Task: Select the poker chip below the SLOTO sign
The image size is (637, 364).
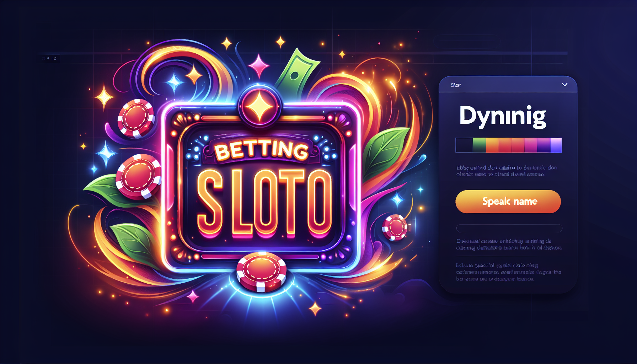Action: click(261, 272)
